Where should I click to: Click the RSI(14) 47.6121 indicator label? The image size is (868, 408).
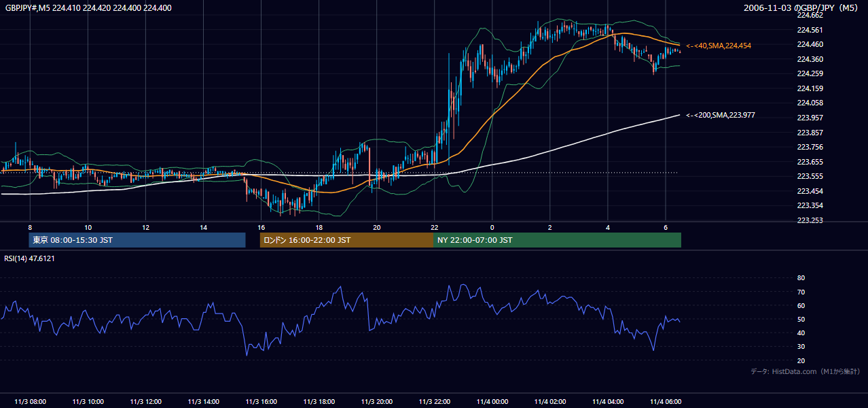[30, 258]
